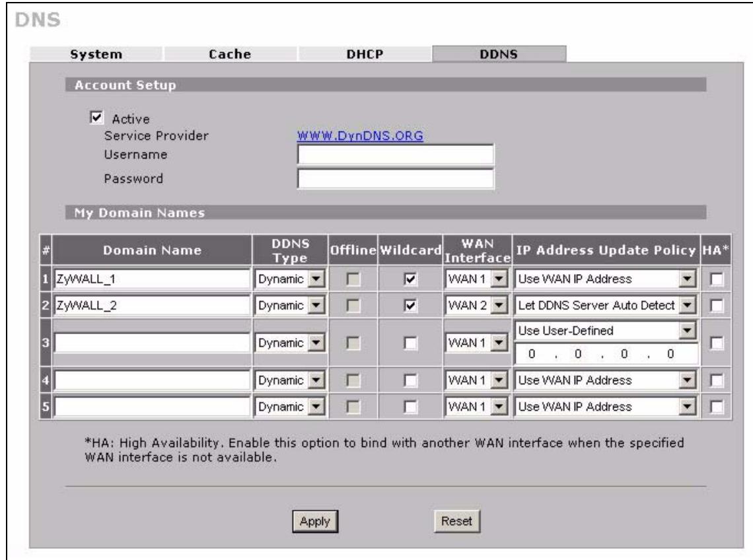Click the empty domain name field in row 3
753x560 pixels.
pyautogui.click(x=152, y=343)
